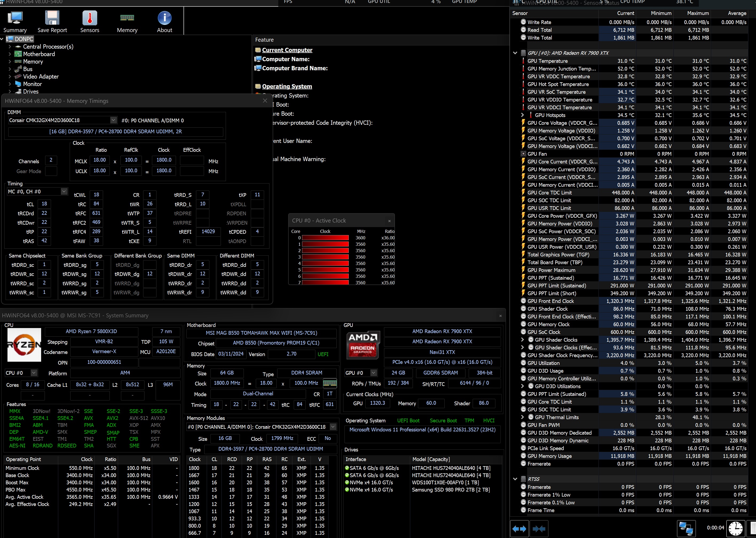756x538 pixels.
Task: Click the tREFI value 14029 field
Action: (208, 232)
